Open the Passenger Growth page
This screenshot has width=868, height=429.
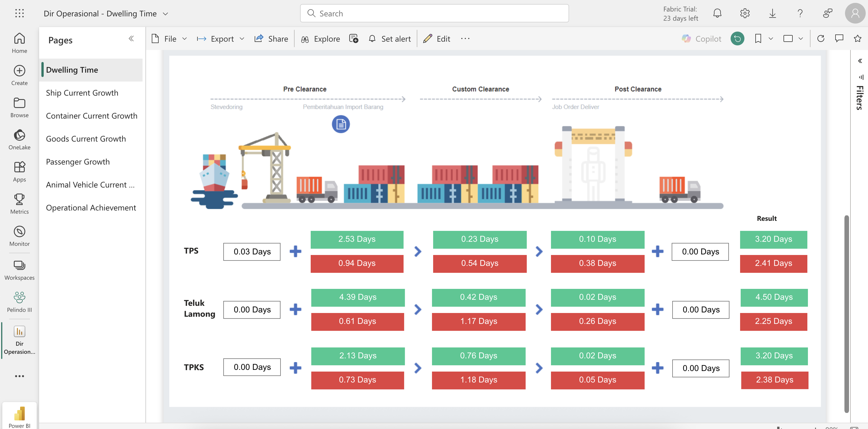pyautogui.click(x=78, y=162)
